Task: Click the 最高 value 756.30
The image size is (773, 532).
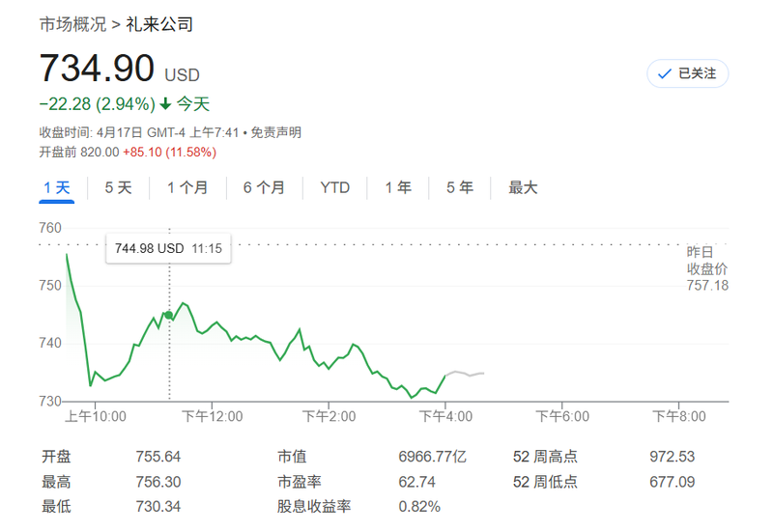Action: pos(158,482)
